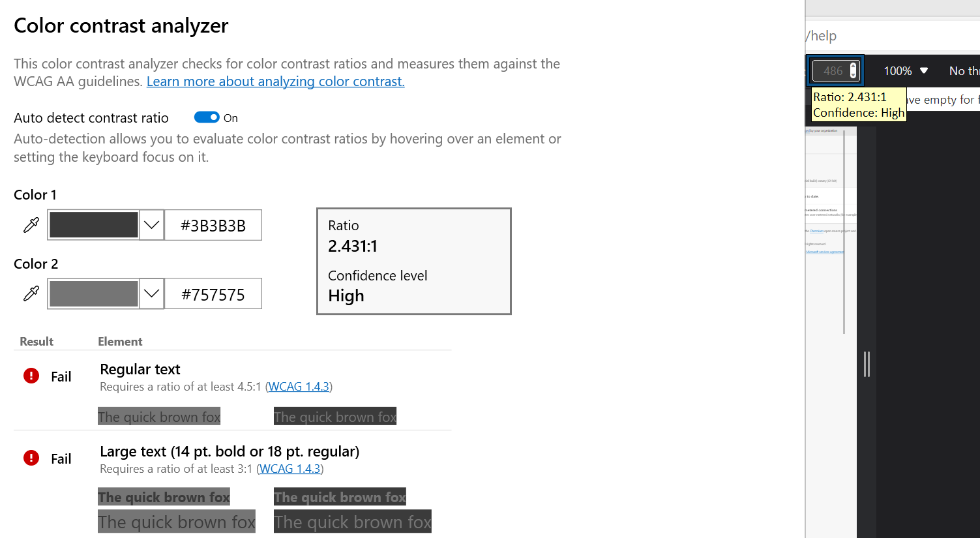Screen dimensions: 980x538
Task: Open Learn more about analyzing color contrast
Action: 275,81
